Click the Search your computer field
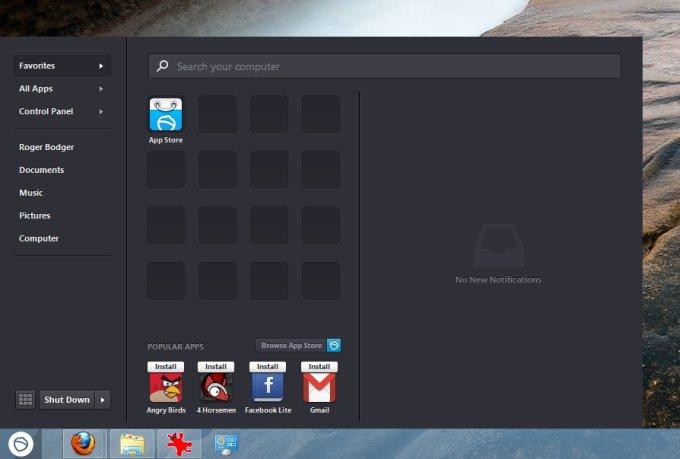680x459 pixels. (x=384, y=66)
